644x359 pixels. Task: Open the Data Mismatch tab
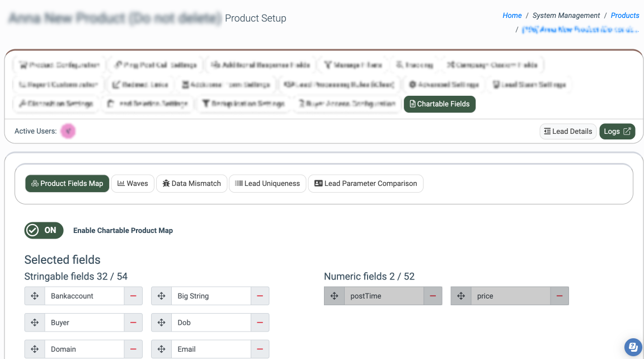191,183
